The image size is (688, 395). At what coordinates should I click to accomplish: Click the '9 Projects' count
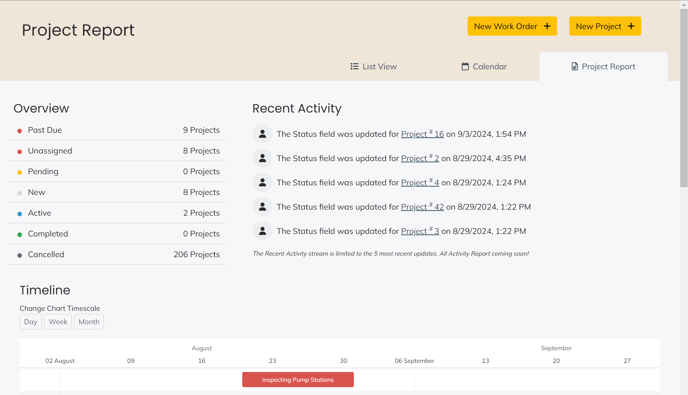click(x=201, y=130)
